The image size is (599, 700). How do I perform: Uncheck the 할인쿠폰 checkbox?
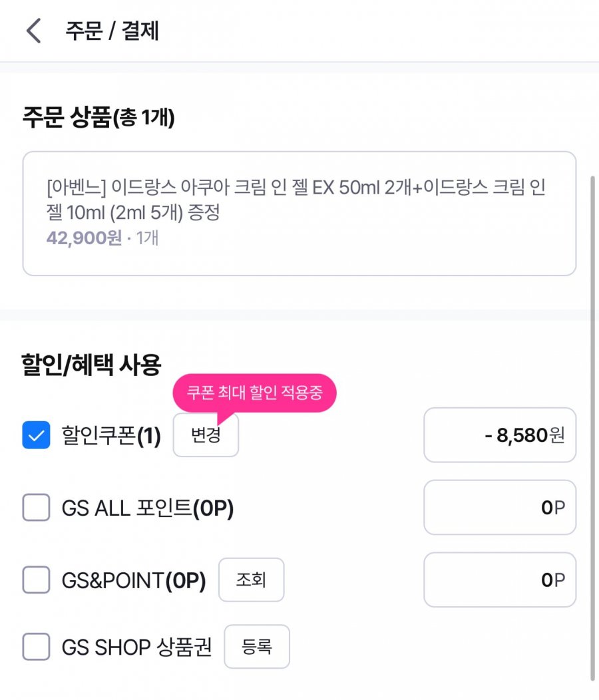pos(36,436)
